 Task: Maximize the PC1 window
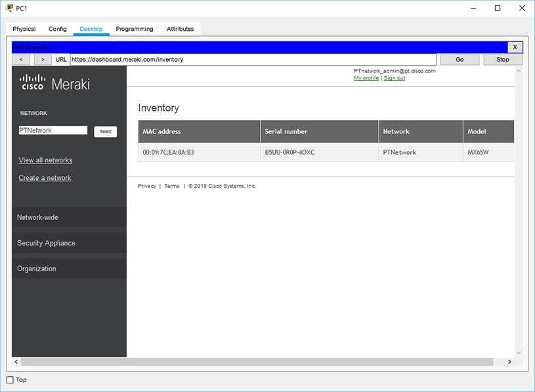point(498,8)
